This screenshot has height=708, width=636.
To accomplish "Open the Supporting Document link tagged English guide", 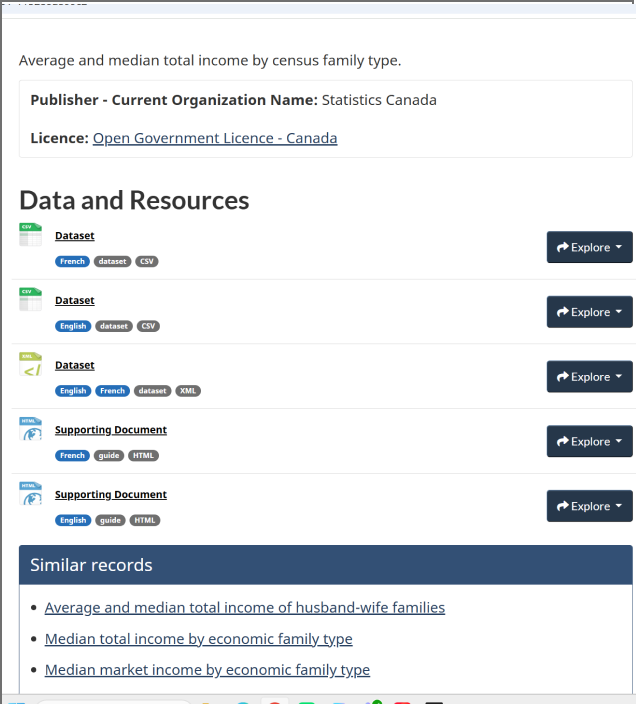I will tap(111, 494).
